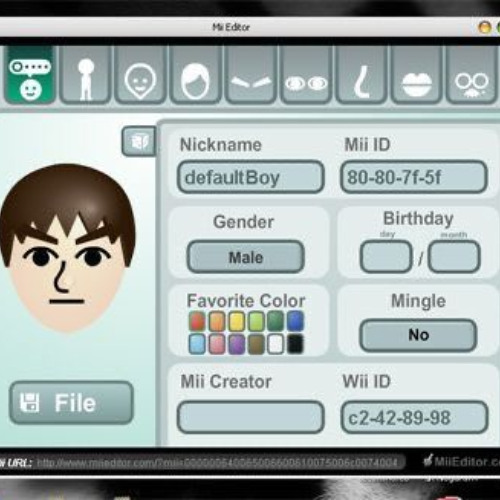Open the Mii info profile tab
The image size is (500, 500).
coord(30,75)
